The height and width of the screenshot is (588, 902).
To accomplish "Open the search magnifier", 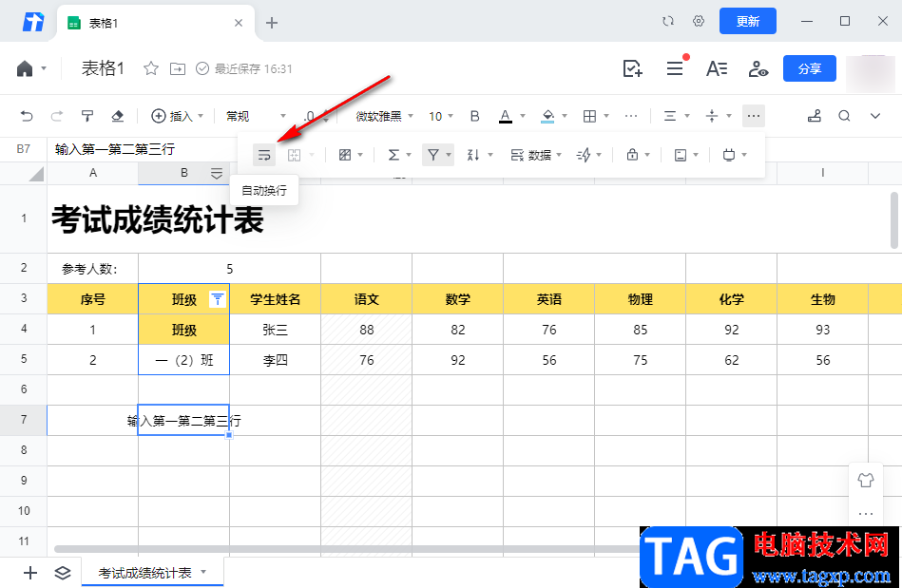I will [844, 116].
